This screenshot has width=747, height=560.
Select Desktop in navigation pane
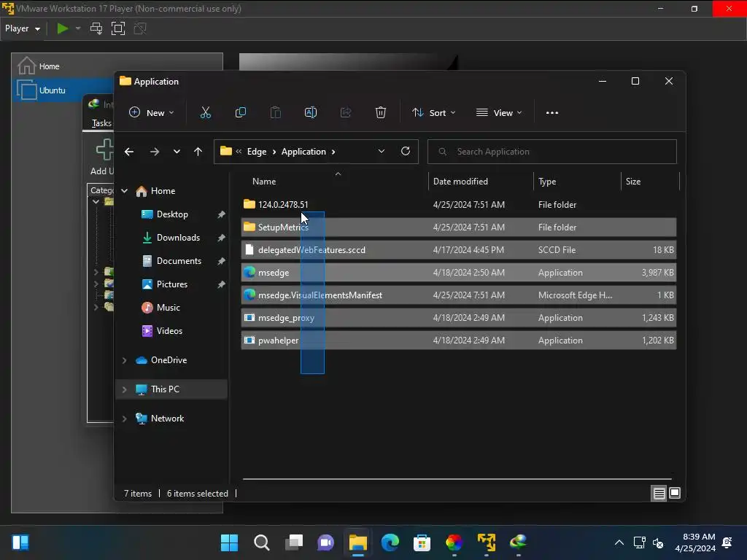172,214
